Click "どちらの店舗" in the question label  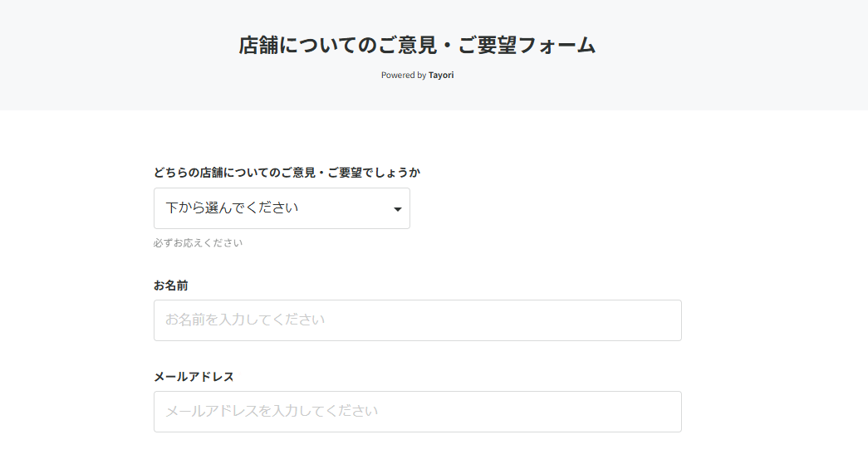tap(189, 173)
